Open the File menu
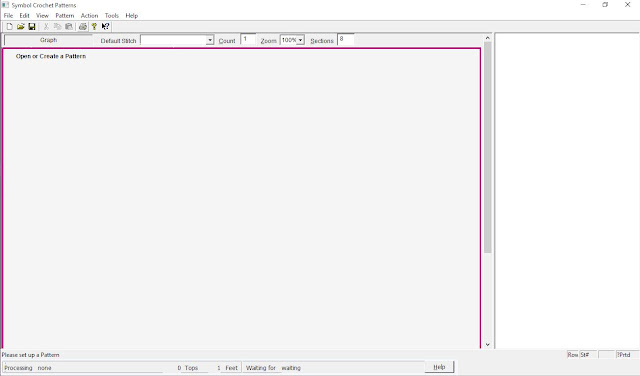 coord(8,16)
